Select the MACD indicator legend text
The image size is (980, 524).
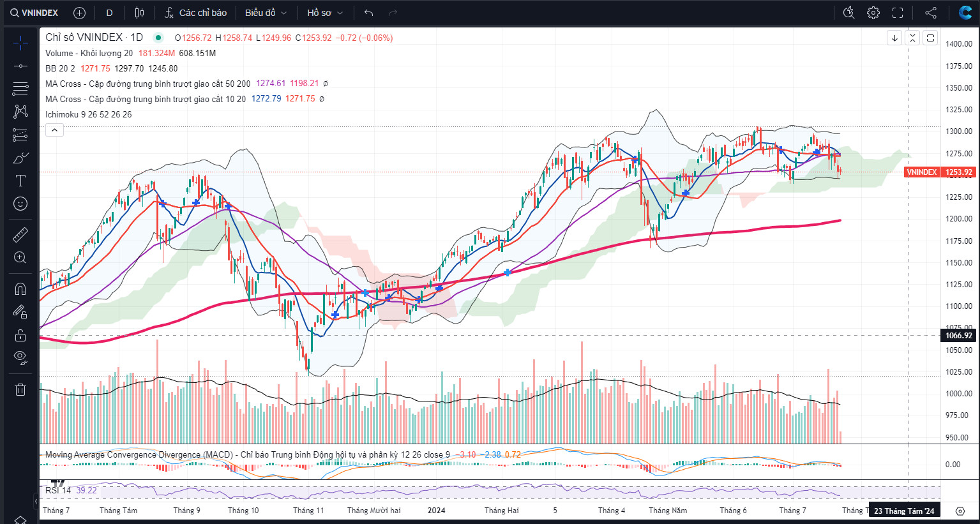[247, 454]
